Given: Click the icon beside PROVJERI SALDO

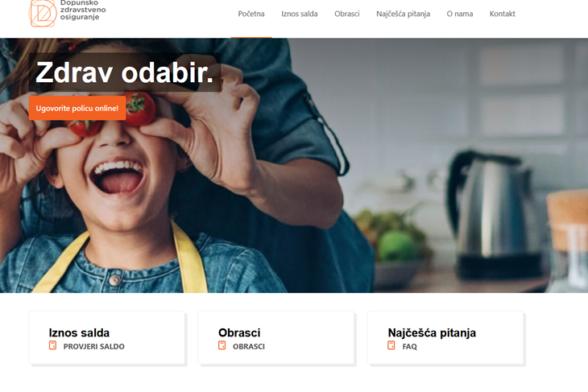Looking at the screenshot, I should point(52,345).
